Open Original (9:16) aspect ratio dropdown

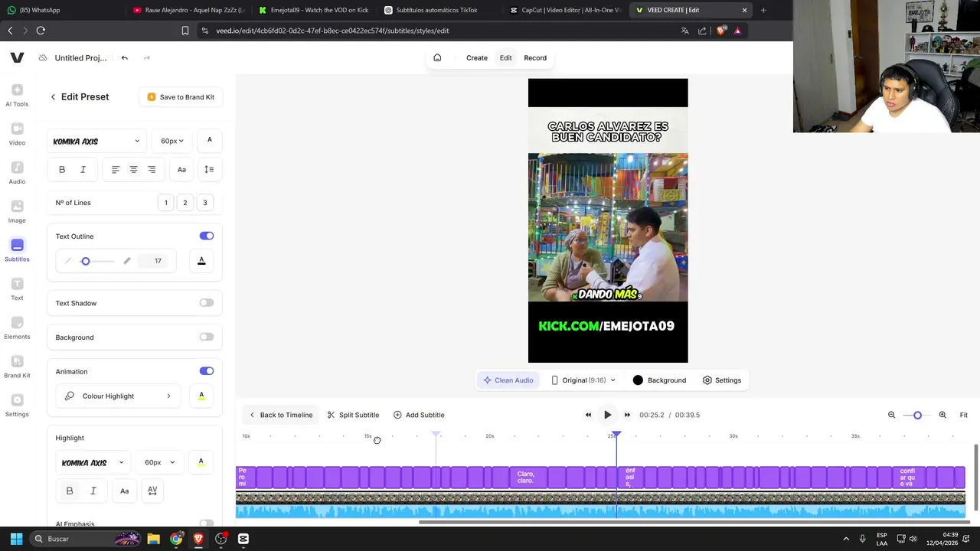click(x=583, y=380)
